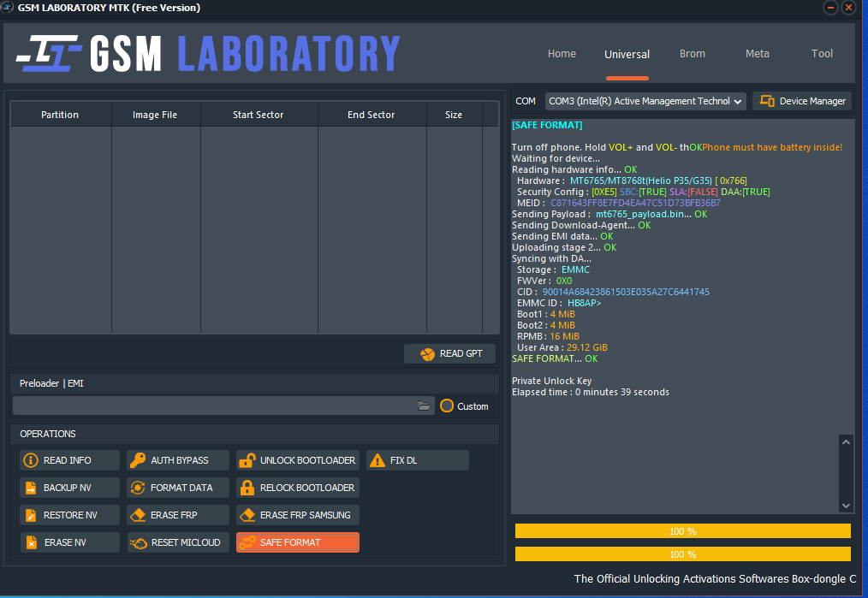This screenshot has width=868, height=598.
Task: Click the RESET MICLOUD cloud icon
Action: tap(138, 543)
